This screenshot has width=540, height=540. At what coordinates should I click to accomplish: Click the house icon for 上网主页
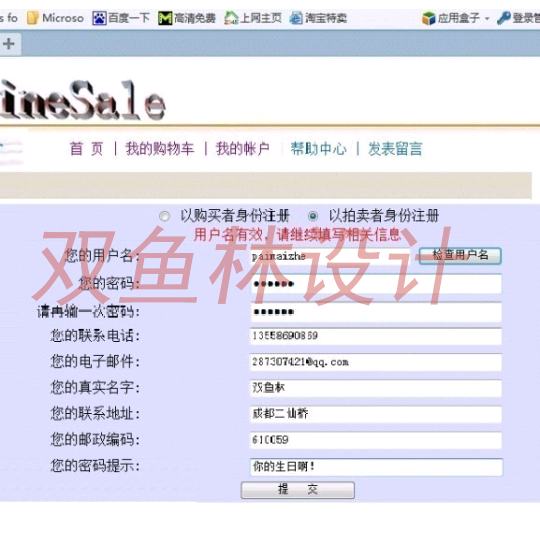(x=231, y=18)
